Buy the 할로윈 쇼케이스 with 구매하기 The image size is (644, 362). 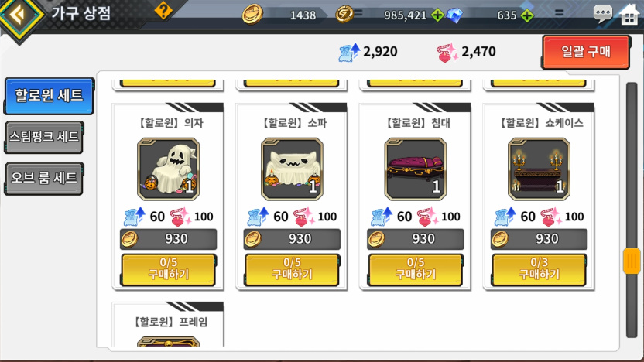pos(540,269)
